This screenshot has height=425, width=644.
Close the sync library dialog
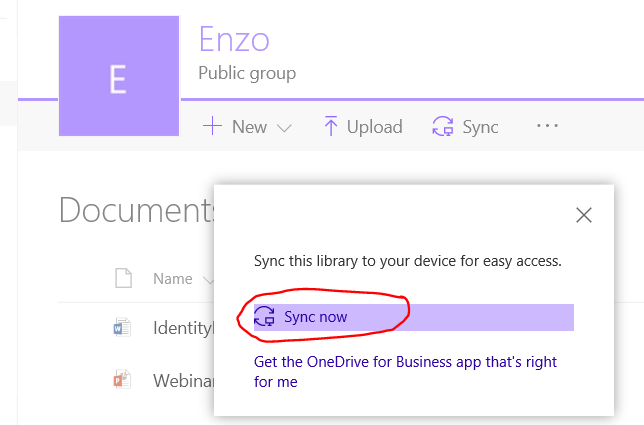(x=584, y=214)
